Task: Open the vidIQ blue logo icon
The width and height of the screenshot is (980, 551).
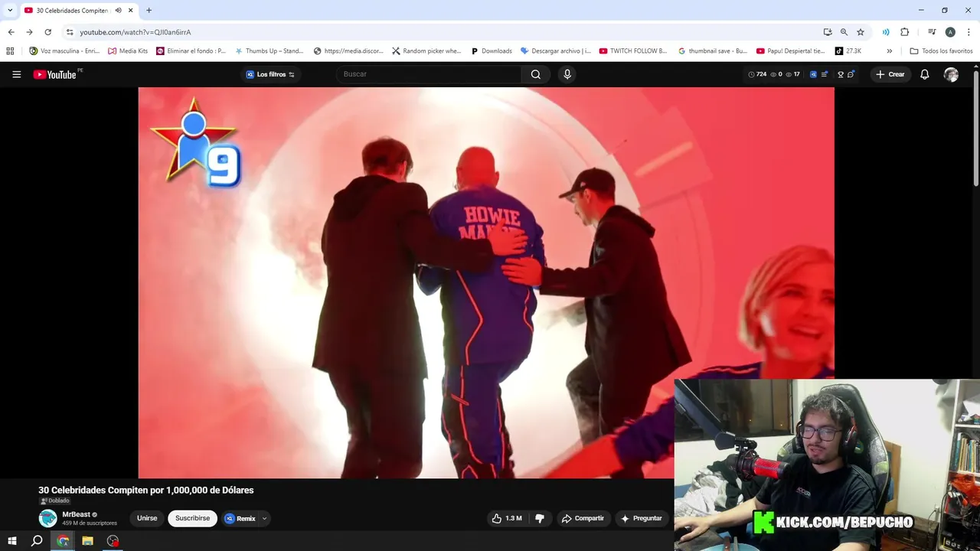Action: coord(813,74)
